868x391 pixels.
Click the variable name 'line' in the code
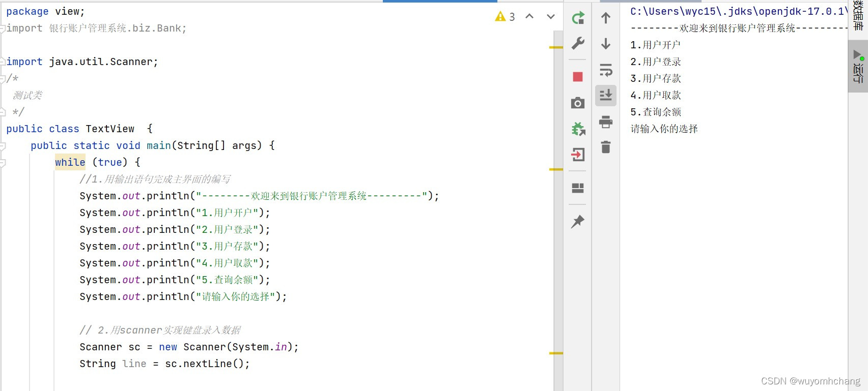tap(134, 364)
